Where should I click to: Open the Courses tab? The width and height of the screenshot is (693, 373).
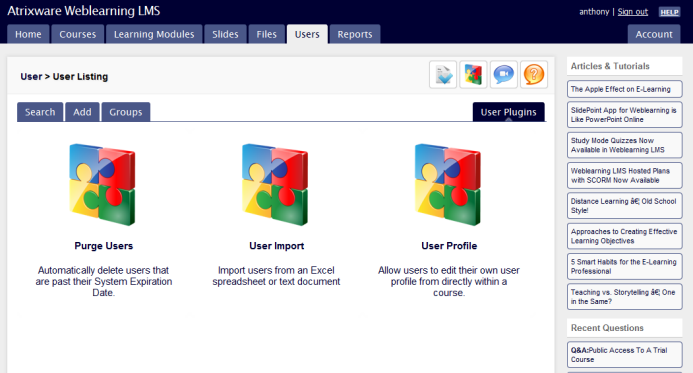pos(78,34)
